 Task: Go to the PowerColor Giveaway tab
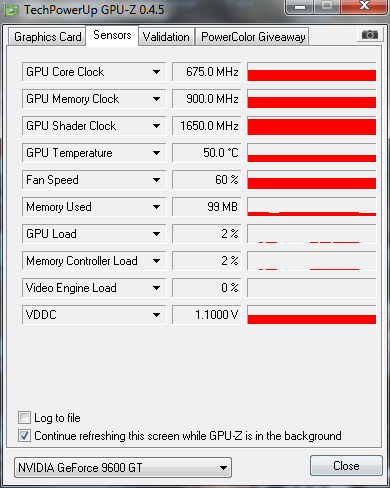tap(253, 37)
